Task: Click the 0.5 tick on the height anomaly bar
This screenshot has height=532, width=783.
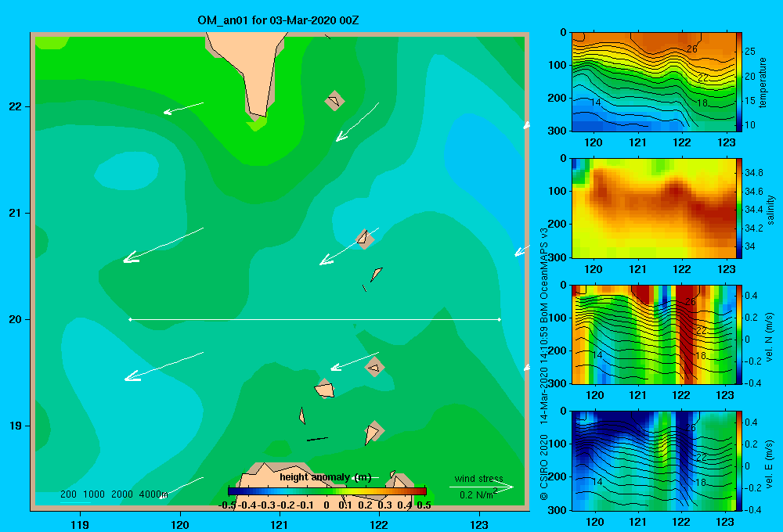Action: coord(424,505)
